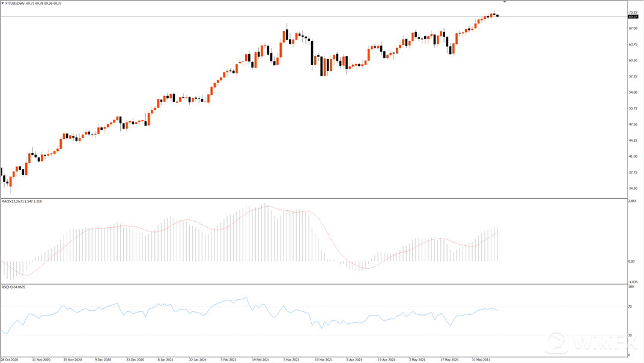Viewport: 644px width, 363px height.
Task: Click the 9 Dec 2020 date marker
Action: click(x=103, y=360)
